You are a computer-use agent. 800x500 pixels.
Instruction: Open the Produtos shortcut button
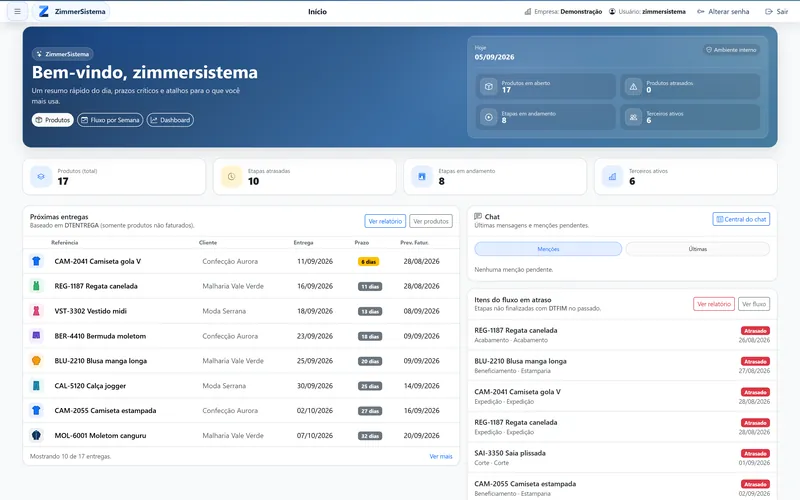pyautogui.click(x=53, y=120)
